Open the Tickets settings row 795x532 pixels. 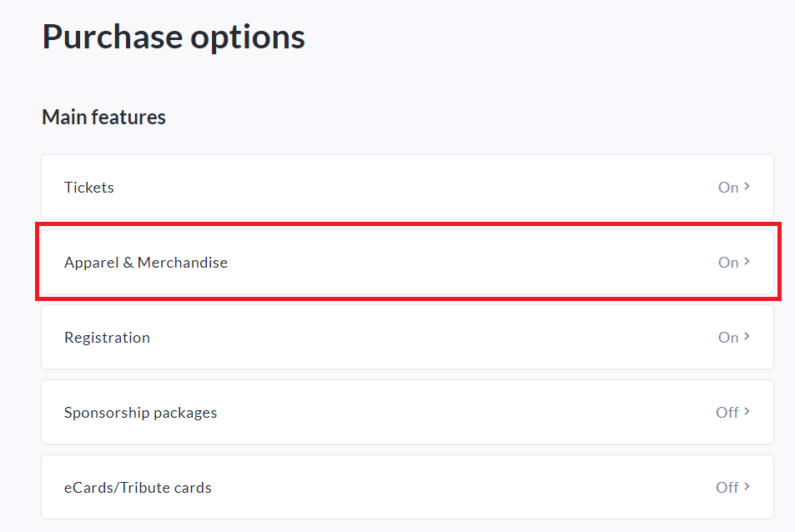pos(89,188)
